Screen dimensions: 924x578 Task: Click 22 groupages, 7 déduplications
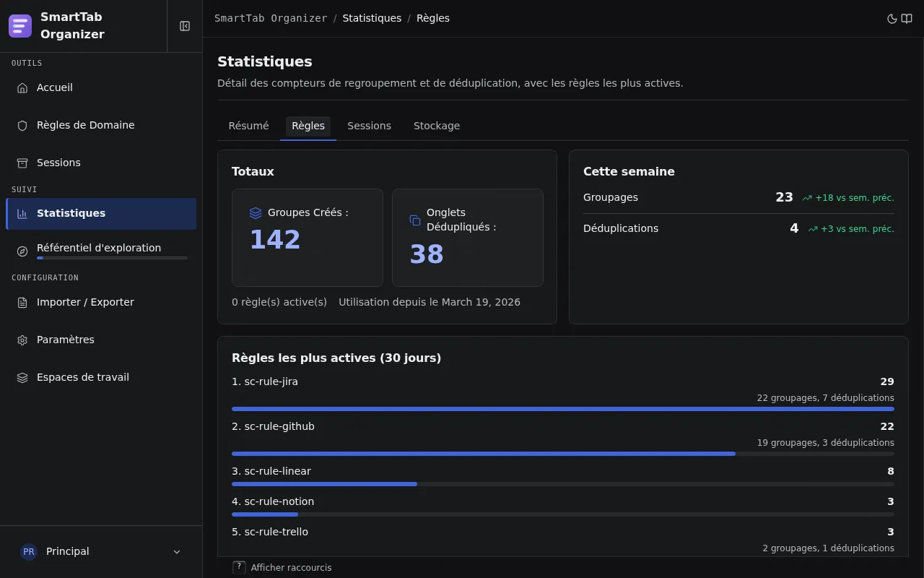[825, 398]
